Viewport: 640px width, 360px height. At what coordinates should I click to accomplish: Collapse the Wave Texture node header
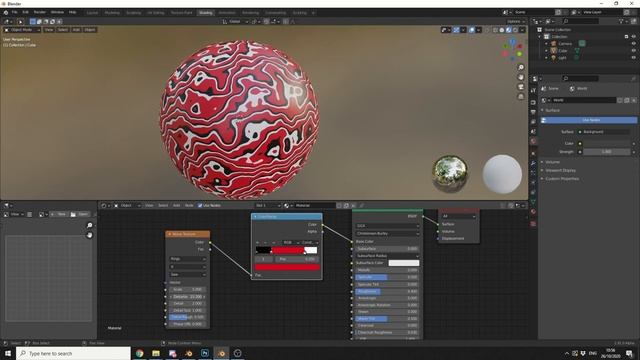click(169, 234)
